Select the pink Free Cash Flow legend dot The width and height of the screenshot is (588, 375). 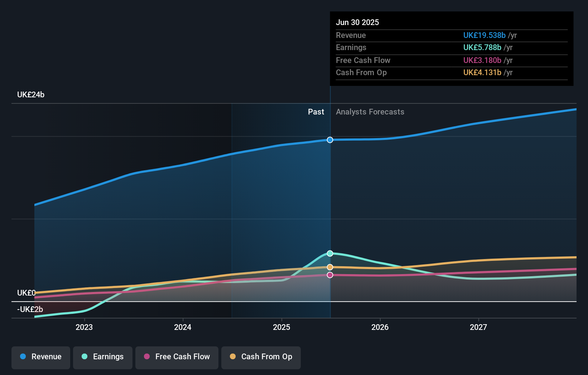pyautogui.click(x=147, y=357)
